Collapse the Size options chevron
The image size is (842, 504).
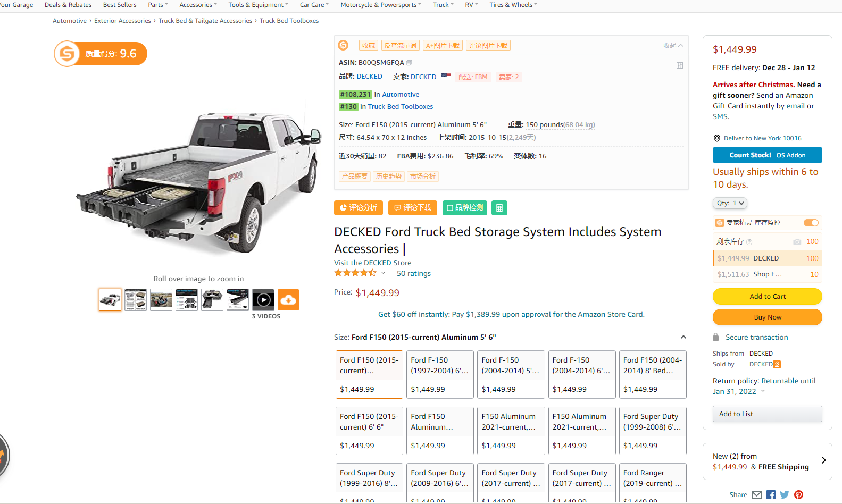683,337
